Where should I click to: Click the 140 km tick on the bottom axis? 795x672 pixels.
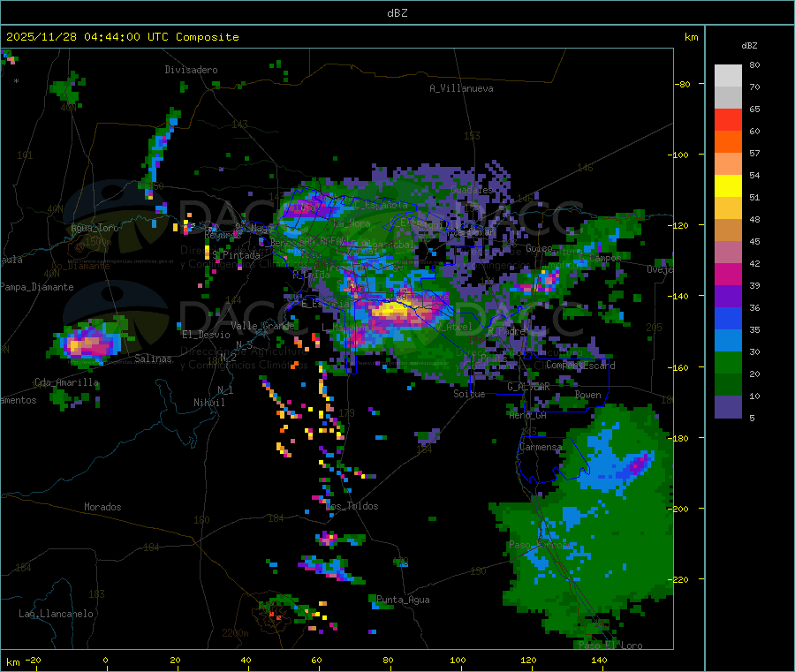point(599,660)
